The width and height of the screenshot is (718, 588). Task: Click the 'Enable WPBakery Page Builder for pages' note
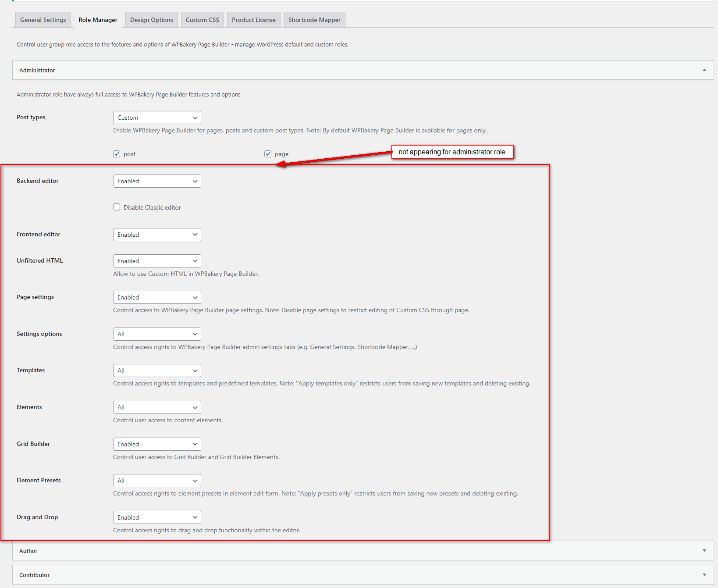tap(300, 130)
